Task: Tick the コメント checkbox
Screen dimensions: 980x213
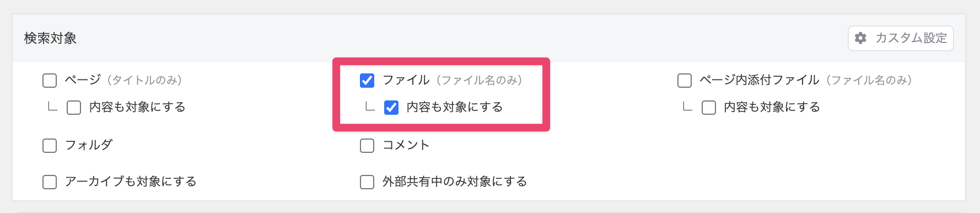Action: tap(367, 146)
